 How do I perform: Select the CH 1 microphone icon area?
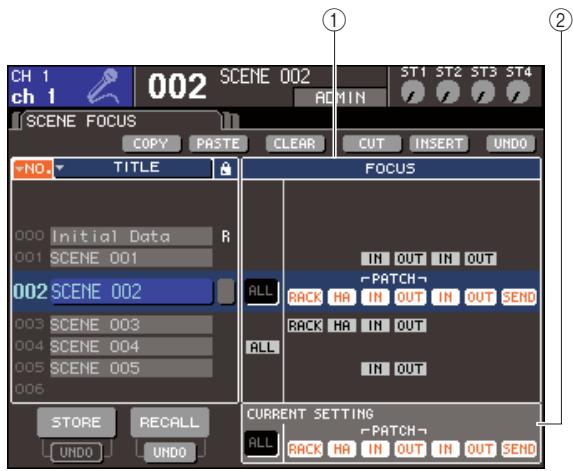(x=103, y=86)
